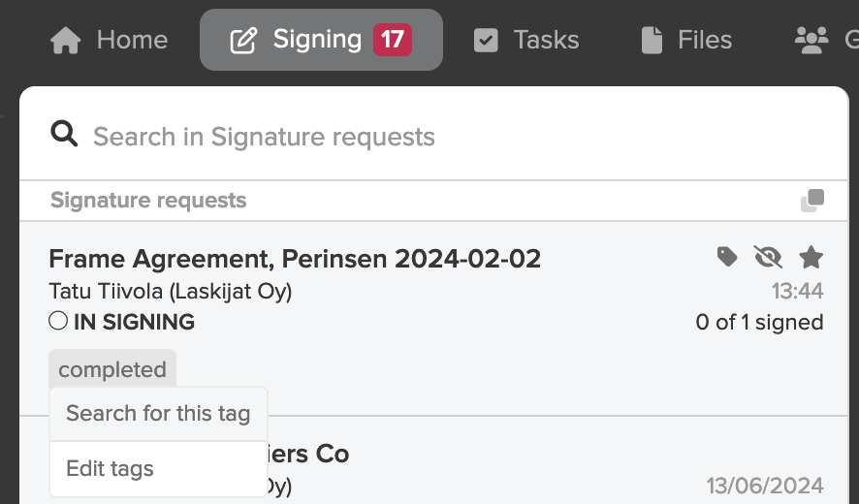The width and height of the screenshot is (859, 504).
Task: Open the Signing tab
Action: coord(321,40)
